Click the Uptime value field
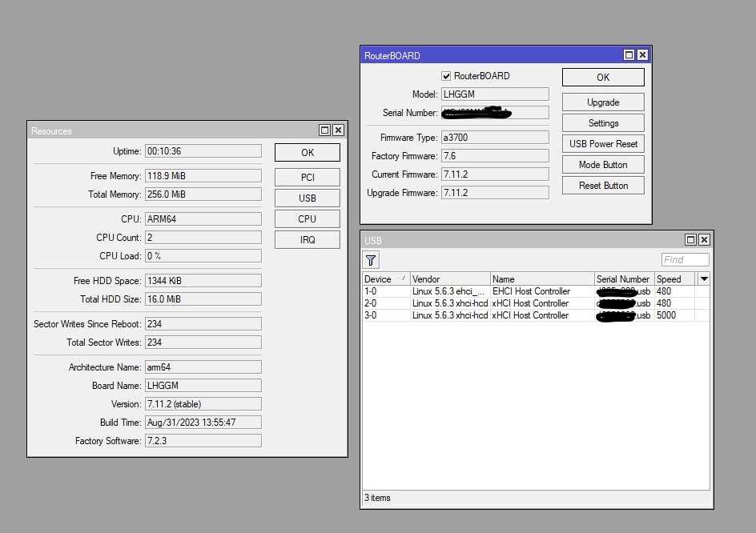The width and height of the screenshot is (756, 533). pyautogui.click(x=203, y=151)
